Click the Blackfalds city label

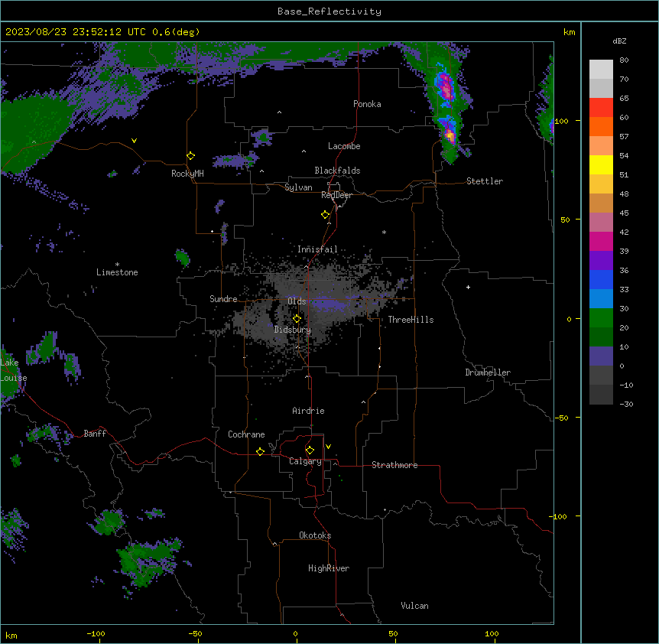coord(337,171)
